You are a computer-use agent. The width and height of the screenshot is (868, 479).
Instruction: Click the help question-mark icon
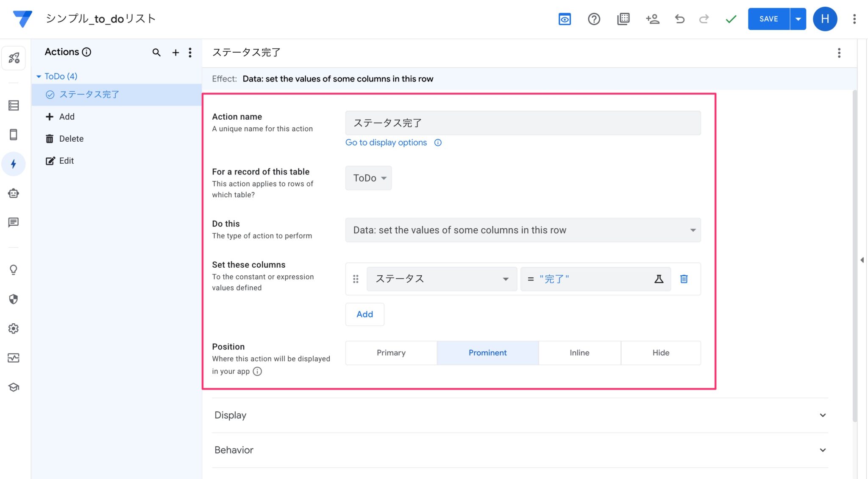594,19
